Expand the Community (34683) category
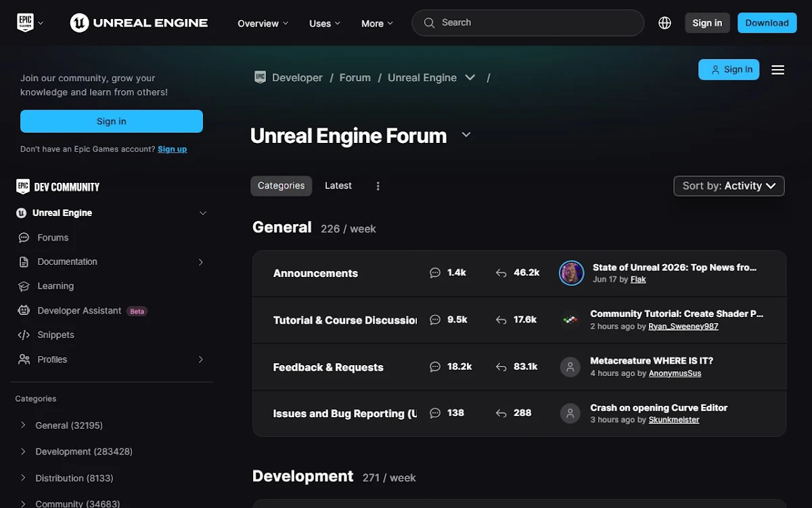 click(23, 503)
